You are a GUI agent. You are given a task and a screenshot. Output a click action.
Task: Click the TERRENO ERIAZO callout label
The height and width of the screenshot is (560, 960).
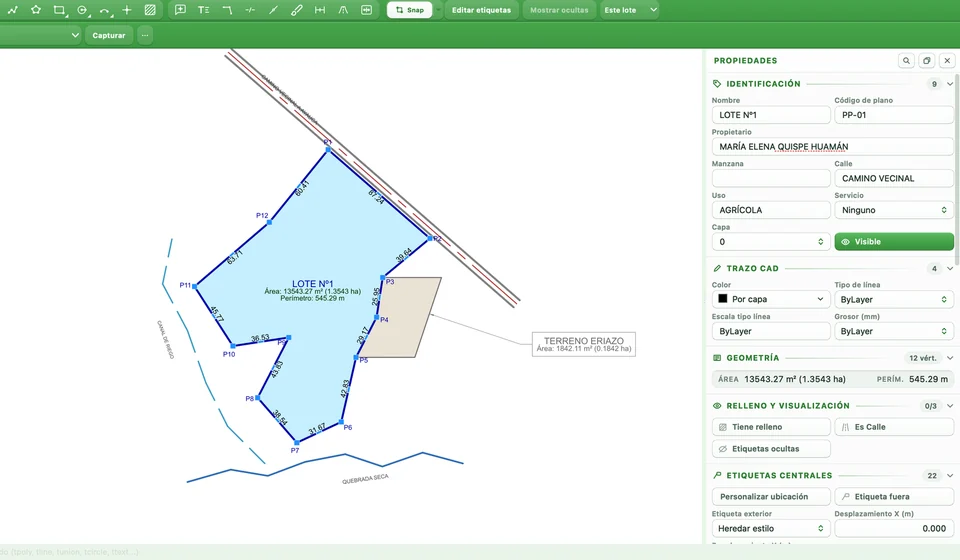pyautogui.click(x=583, y=344)
